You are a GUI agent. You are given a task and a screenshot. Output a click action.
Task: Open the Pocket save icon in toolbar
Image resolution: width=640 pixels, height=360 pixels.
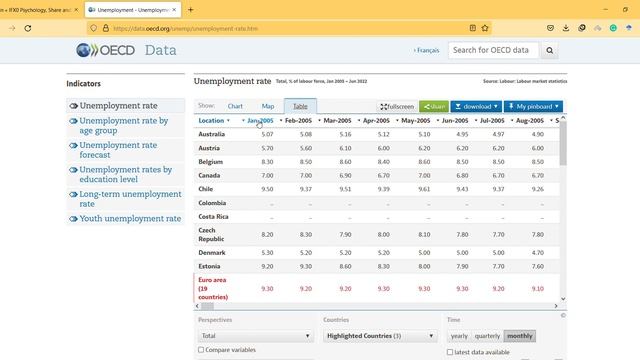[x=550, y=28]
